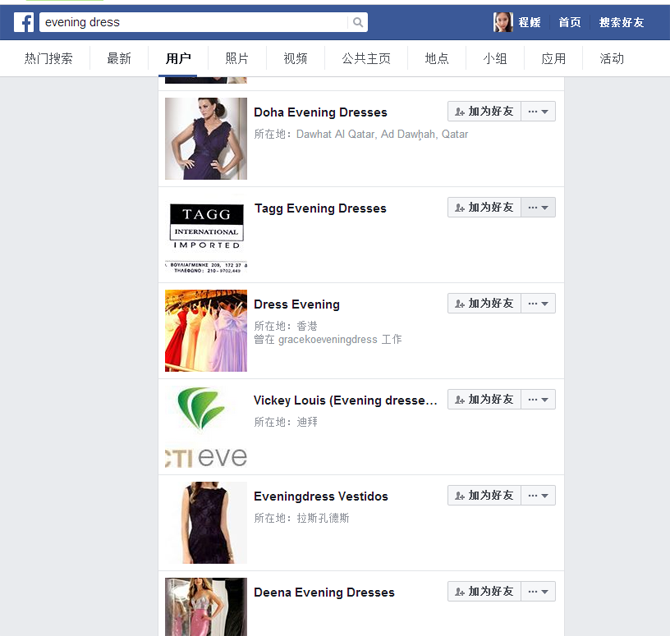Click 首页 in the top bar
670x636 pixels.
tap(569, 22)
